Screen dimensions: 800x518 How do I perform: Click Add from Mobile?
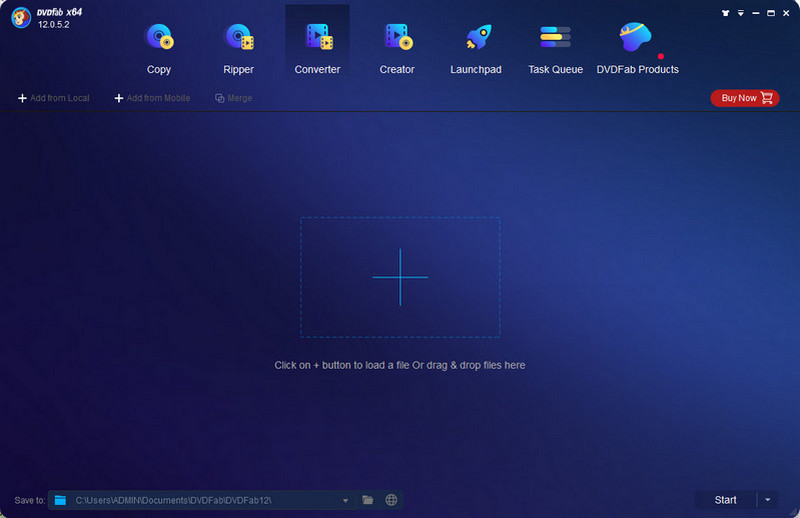(152, 98)
